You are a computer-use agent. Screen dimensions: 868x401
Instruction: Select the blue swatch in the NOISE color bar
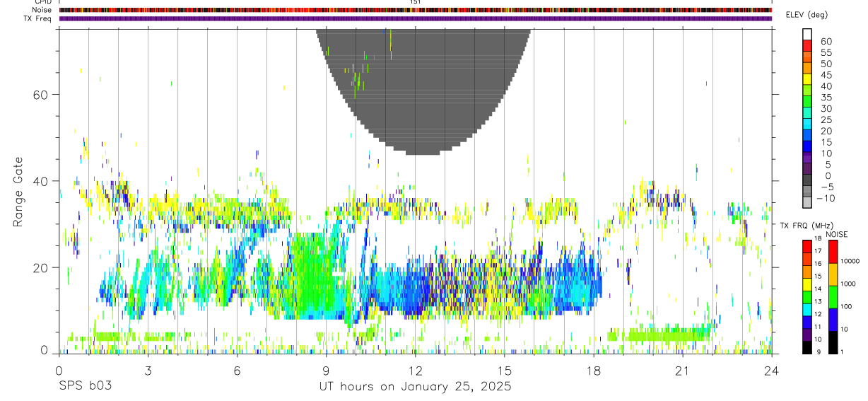[x=833, y=320]
